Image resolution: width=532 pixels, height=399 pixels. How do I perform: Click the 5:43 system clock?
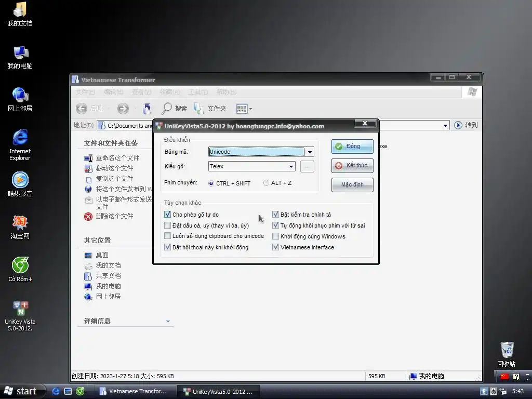(518, 391)
